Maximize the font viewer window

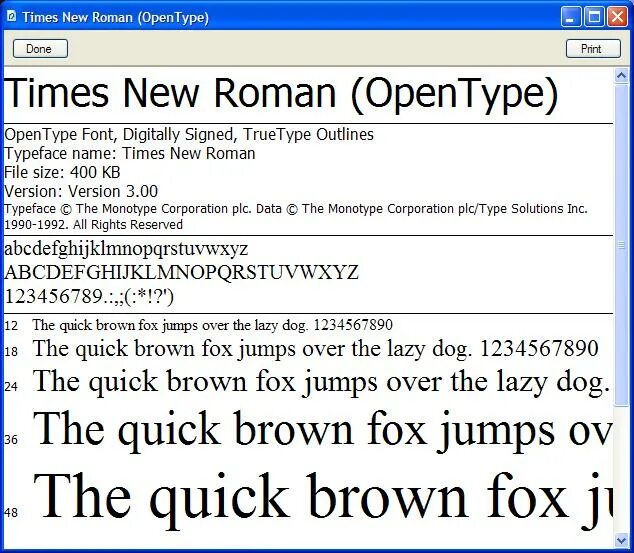tap(594, 17)
